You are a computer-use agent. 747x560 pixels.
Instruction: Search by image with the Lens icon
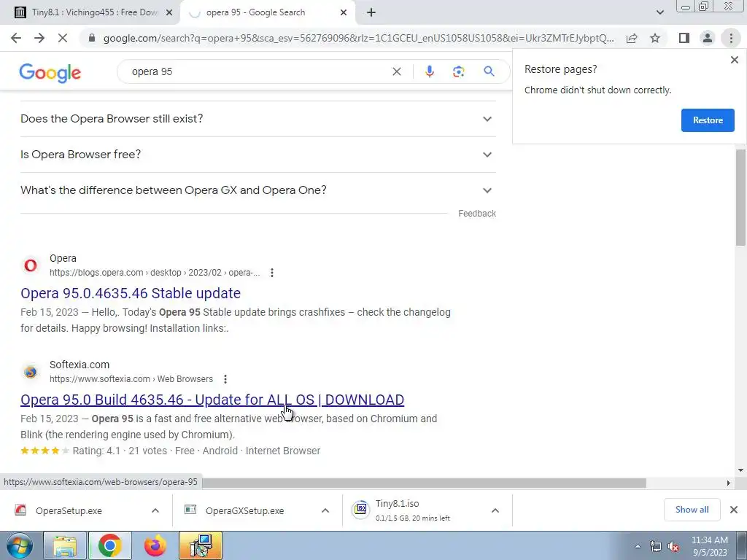[458, 71]
